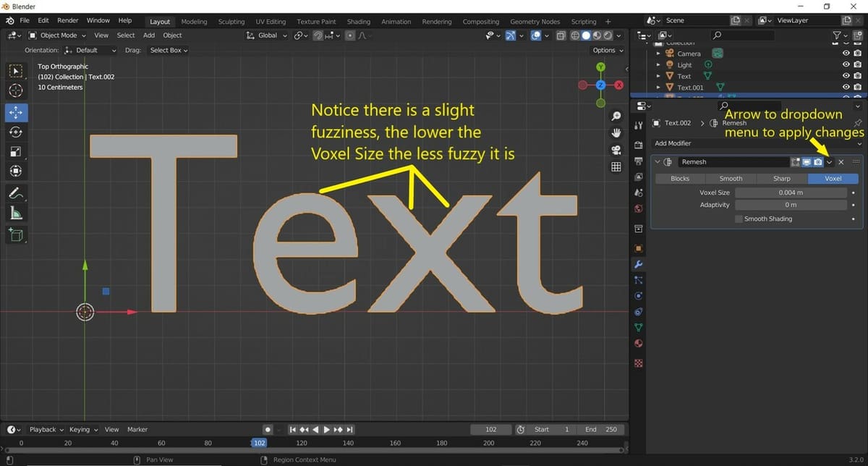
Task: Expand the Camera item in outliner
Action: point(658,54)
